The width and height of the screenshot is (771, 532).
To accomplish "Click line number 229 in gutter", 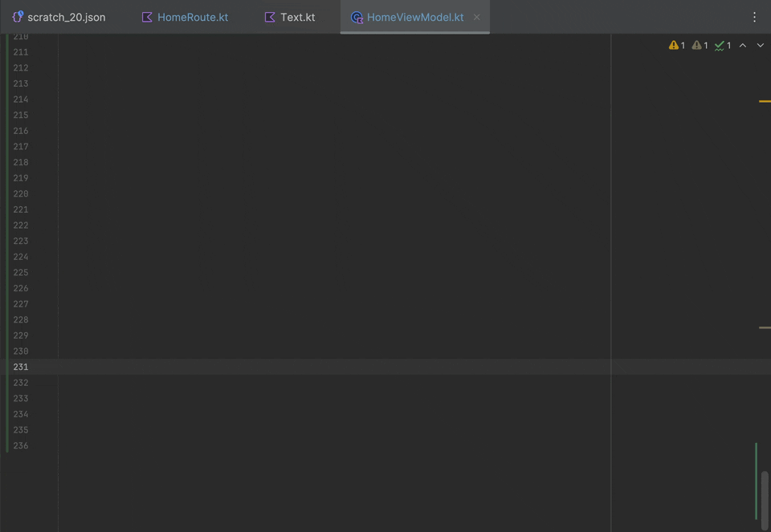I will (21, 335).
